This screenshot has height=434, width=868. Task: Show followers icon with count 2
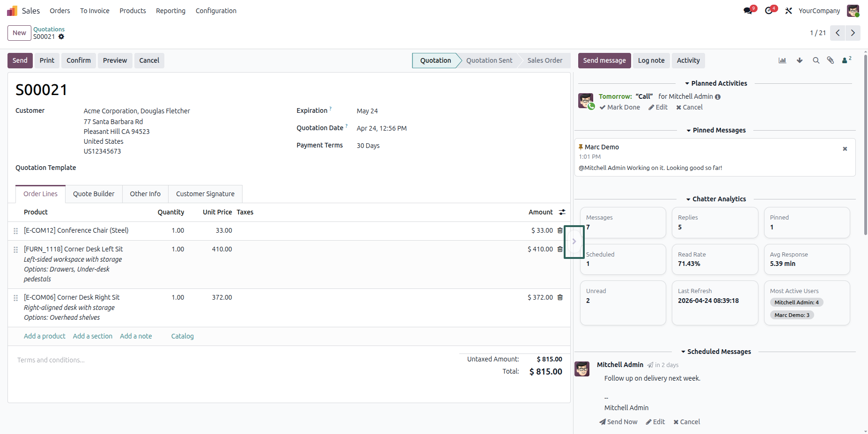click(846, 60)
